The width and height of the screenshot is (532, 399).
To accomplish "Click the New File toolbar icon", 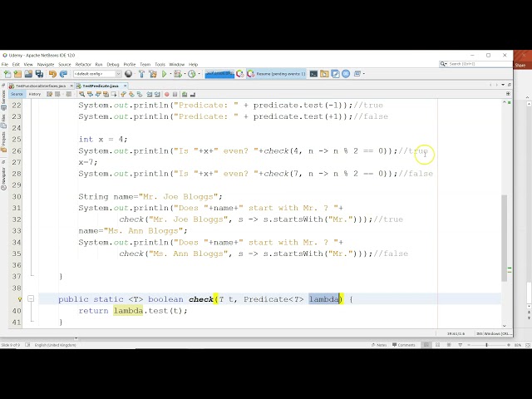I will (x=7, y=74).
